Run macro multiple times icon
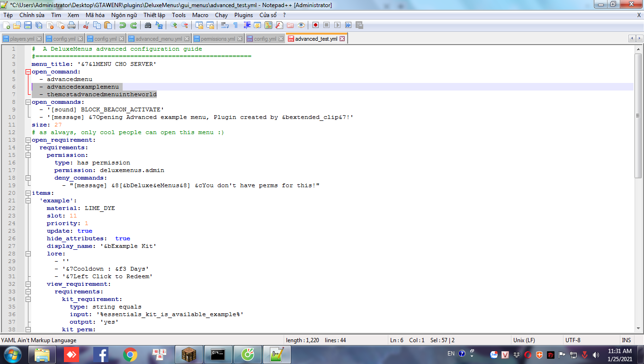 (348, 25)
